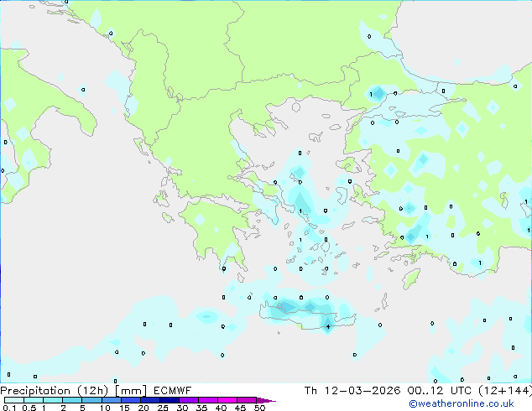This screenshot has width=532, height=411.
Task: Select the 25–30 mm dark blue swatch
Action: (x=169, y=400)
